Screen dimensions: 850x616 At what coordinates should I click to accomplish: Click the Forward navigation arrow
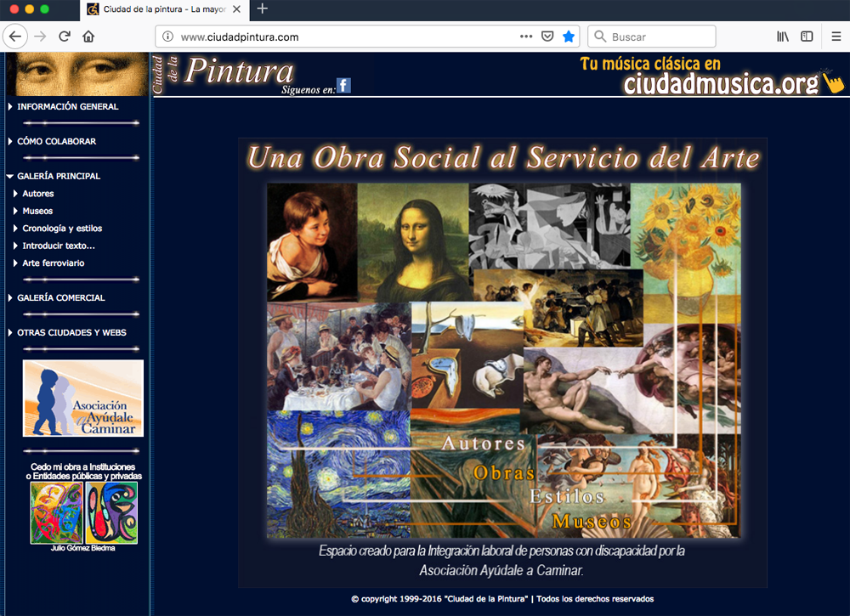click(40, 37)
